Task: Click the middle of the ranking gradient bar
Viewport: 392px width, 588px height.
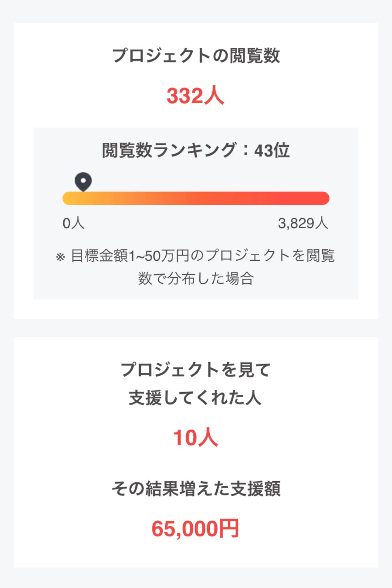Action: point(196,198)
